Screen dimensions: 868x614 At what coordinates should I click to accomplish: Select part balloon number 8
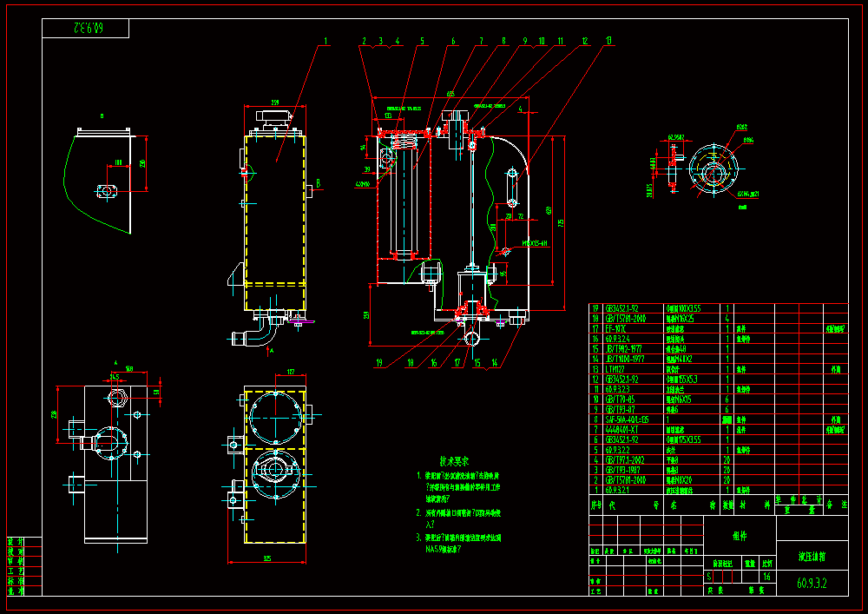click(503, 41)
